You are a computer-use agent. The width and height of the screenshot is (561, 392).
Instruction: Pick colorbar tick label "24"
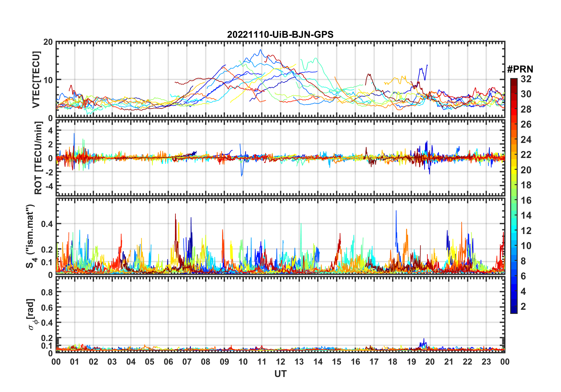526,140
